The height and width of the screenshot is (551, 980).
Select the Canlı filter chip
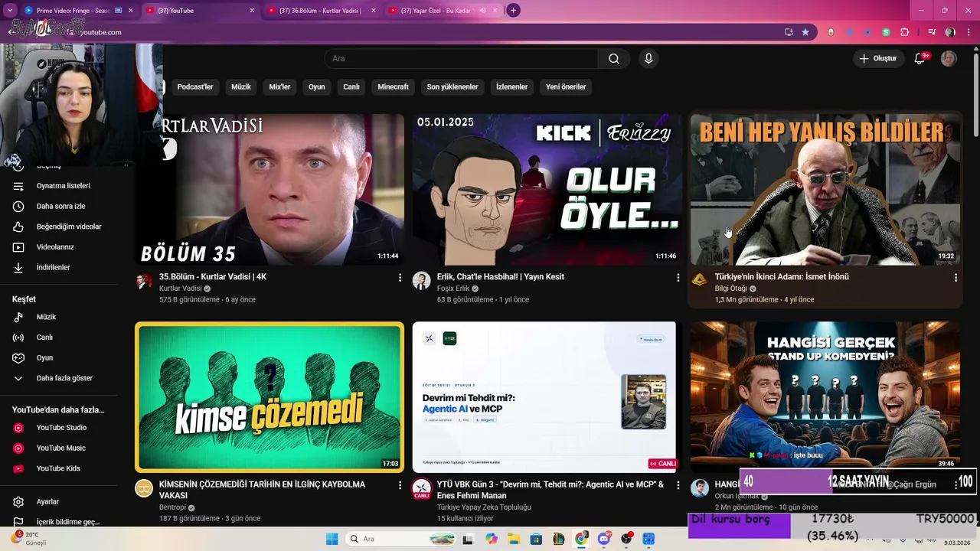pyautogui.click(x=351, y=87)
